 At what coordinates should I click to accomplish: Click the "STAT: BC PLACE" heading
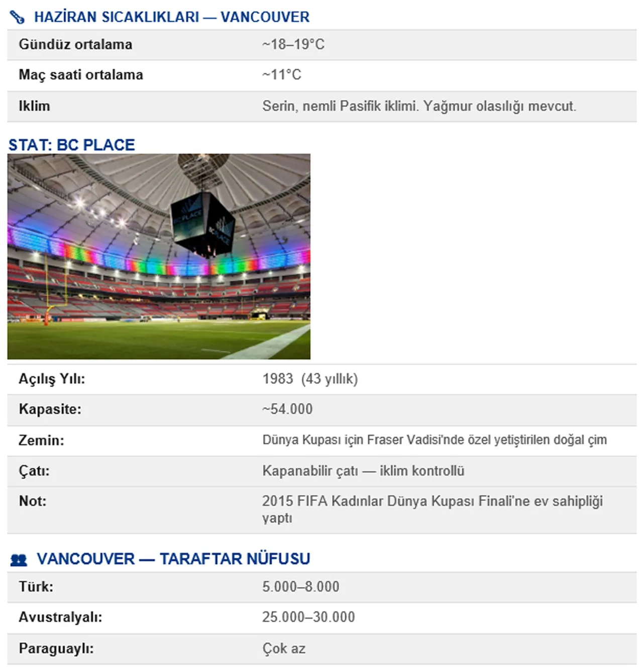tap(72, 145)
